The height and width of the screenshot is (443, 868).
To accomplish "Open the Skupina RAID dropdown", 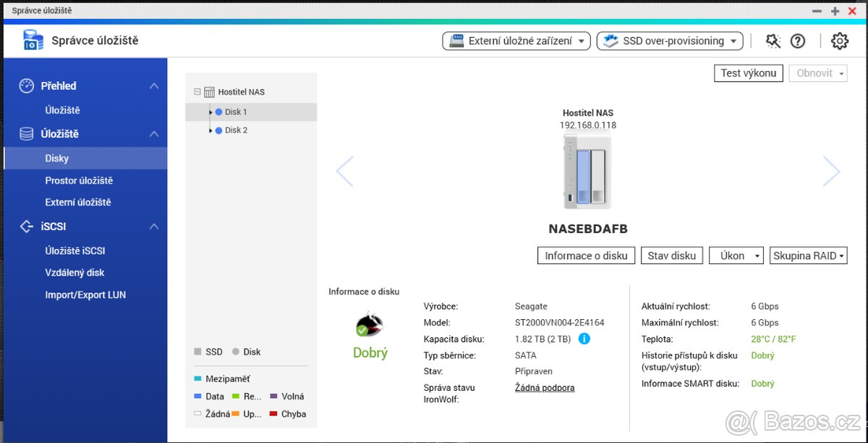I will click(x=809, y=256).
